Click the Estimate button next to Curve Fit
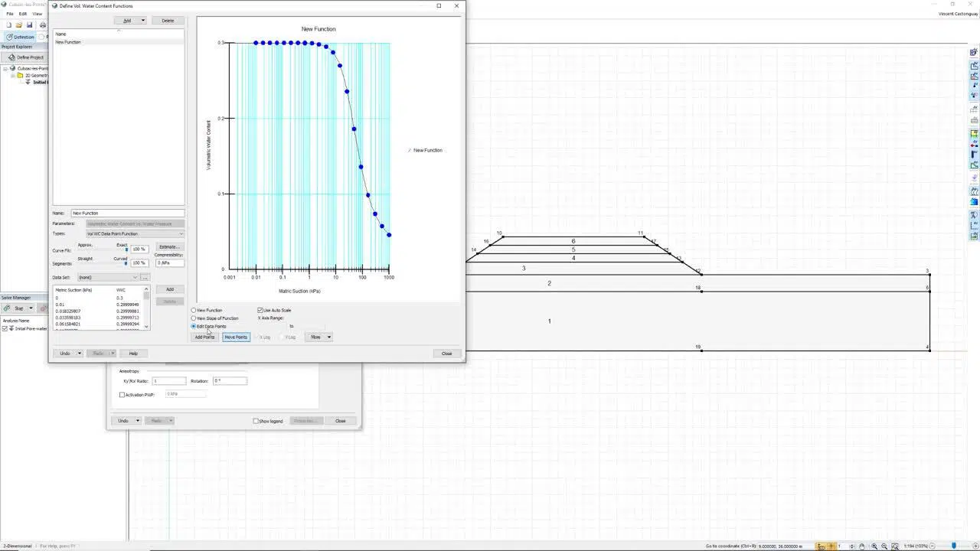This screenshot has width=980, height=551. (170, 246)
